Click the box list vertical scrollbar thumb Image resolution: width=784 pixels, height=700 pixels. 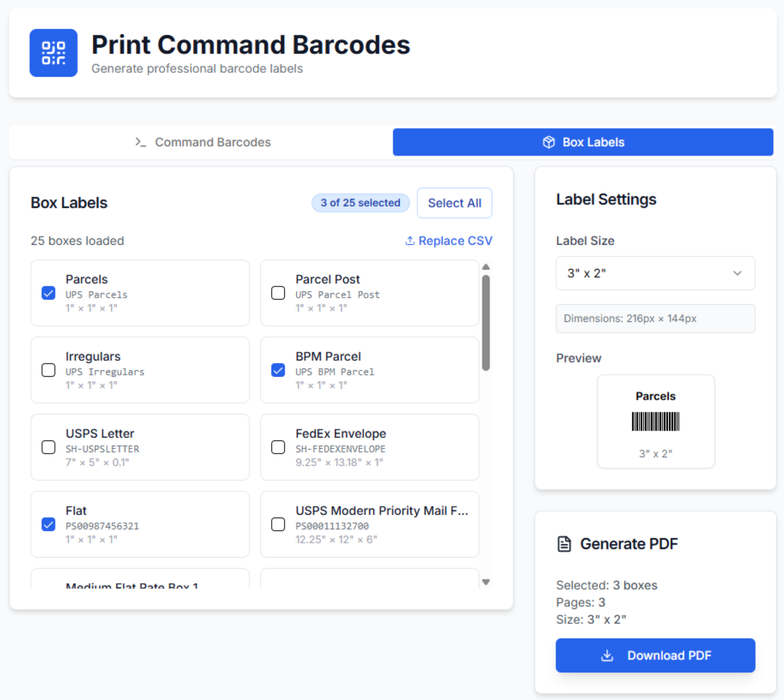tap(486, 323)
